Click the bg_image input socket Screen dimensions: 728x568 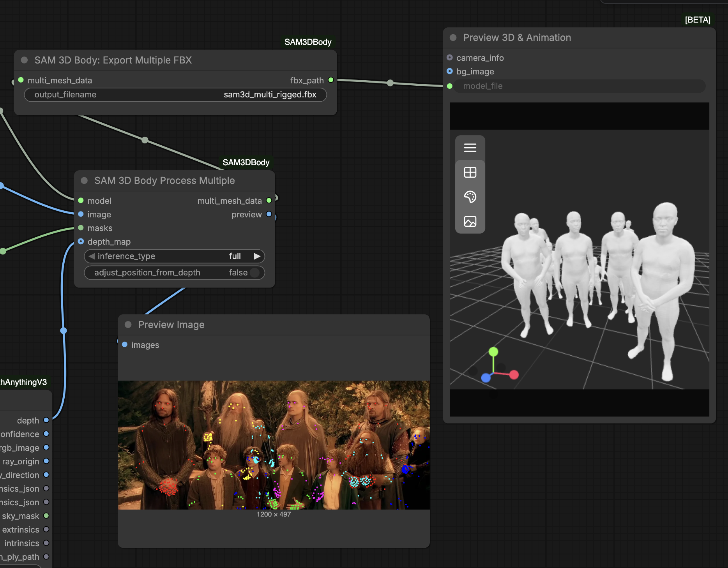[x=450, y=71]
